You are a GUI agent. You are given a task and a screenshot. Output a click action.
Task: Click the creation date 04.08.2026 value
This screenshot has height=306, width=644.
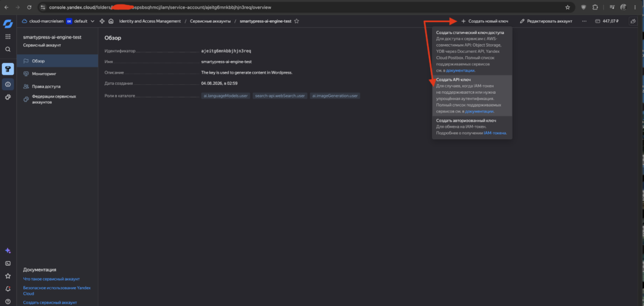point(219,84)
